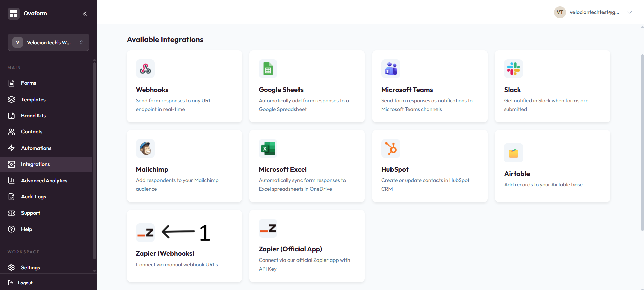Click the Forms document icon
Image resolution: width=644 pixels, height=290 pixels.
pyautogui.click(x=11, y=83)
